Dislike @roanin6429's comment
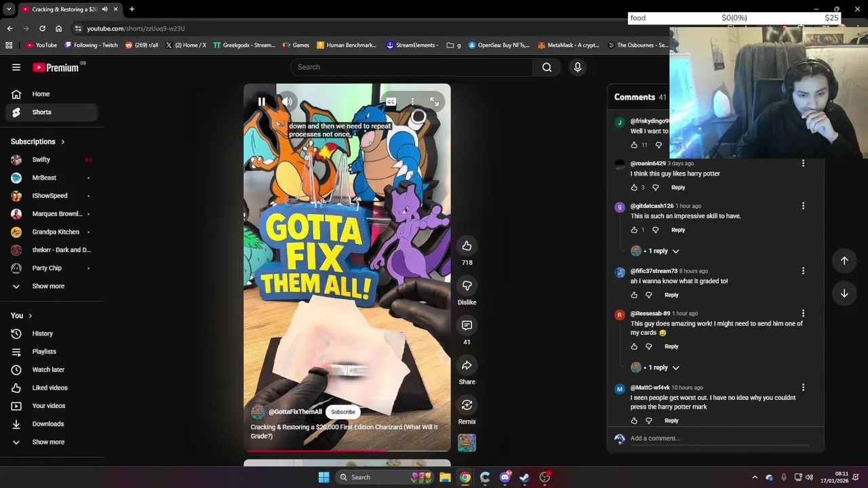The image size is (868, 488). tap(656, 188)
